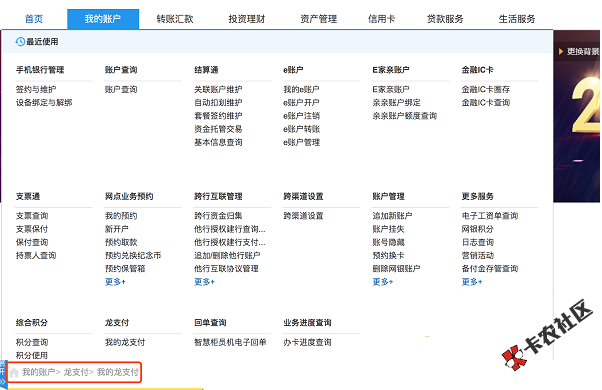Click E家亲账户 link under its heading

pos(391,89)
